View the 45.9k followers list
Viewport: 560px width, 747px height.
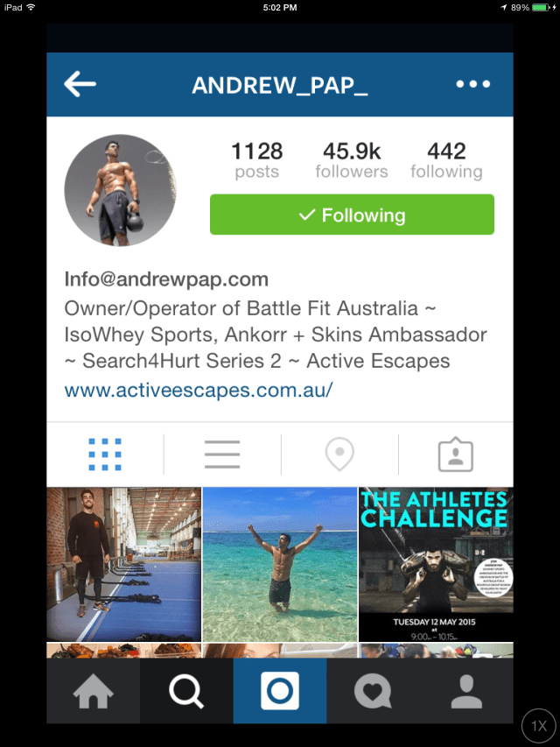coord(352,160)
